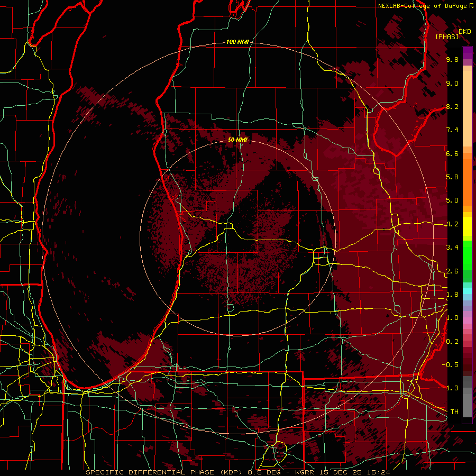Click the 3.4 scale value
The width and height of the screenshot is (476, 476).
[452, 248]
